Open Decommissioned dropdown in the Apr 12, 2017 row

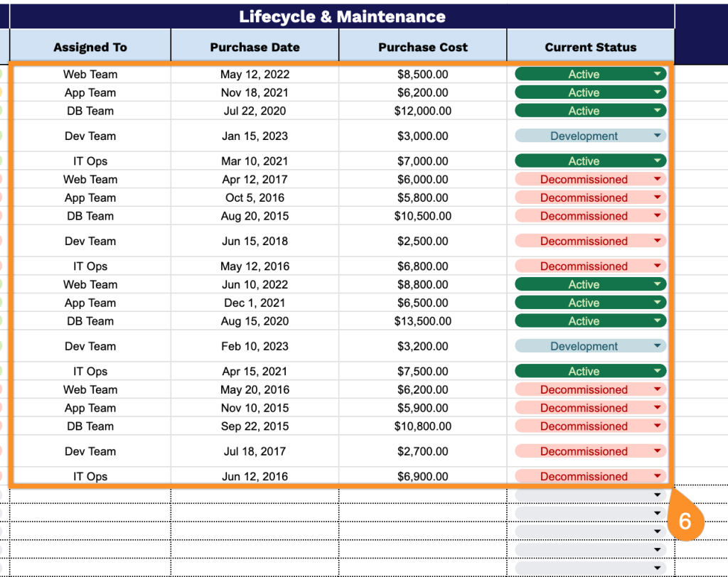(658, 179)
